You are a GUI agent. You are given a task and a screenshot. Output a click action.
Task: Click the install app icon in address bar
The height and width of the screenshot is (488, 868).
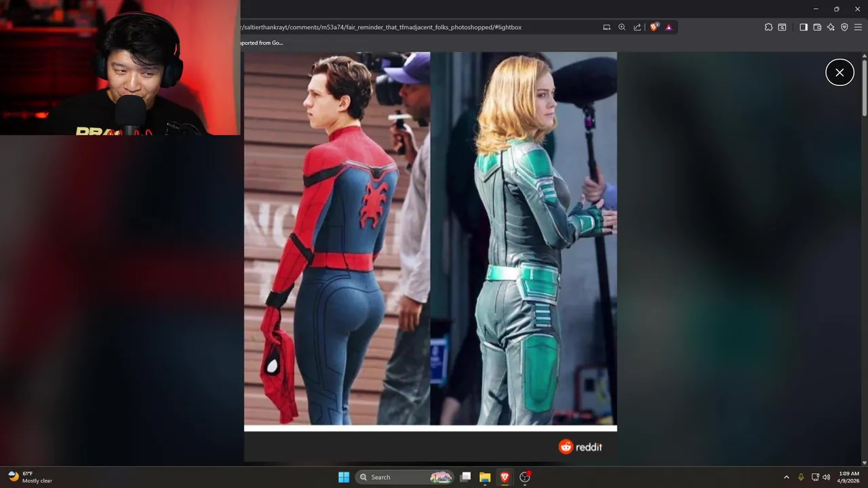click(607, 27)
